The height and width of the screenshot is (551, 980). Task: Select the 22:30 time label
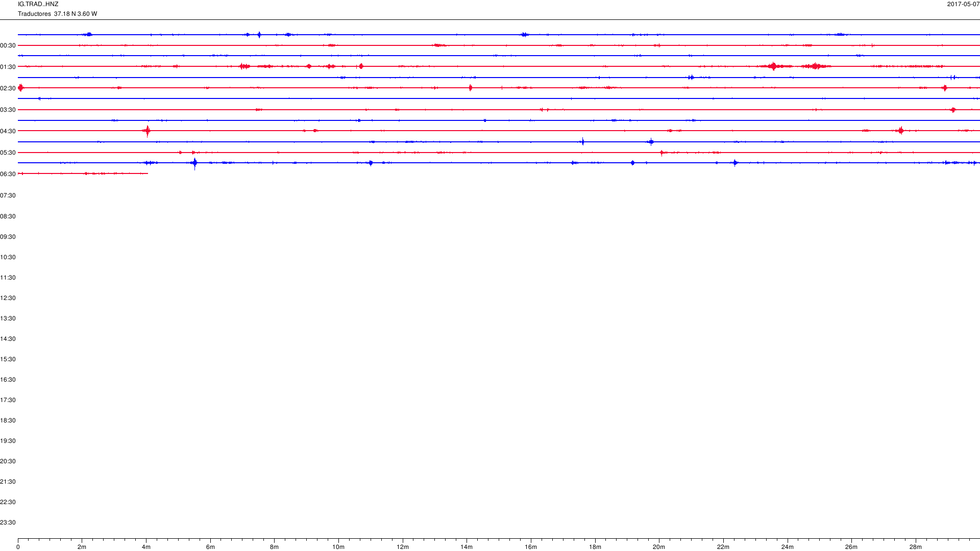8,502
